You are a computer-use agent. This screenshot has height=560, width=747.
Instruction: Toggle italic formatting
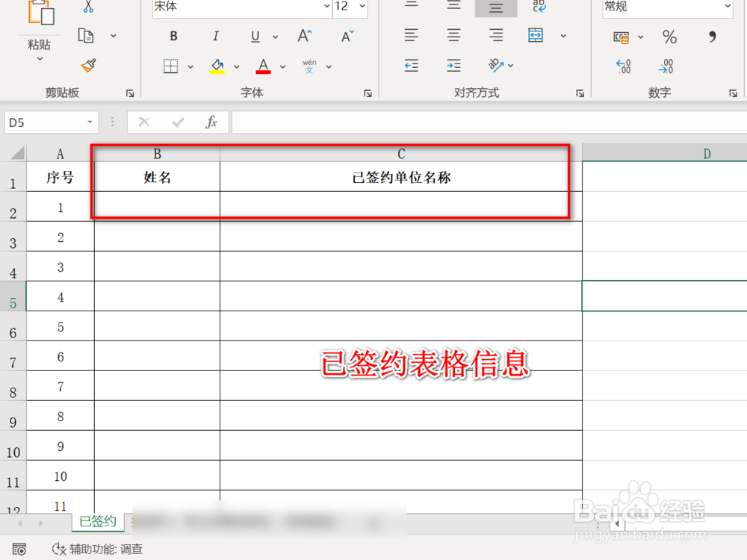click(x=215, y=35)
